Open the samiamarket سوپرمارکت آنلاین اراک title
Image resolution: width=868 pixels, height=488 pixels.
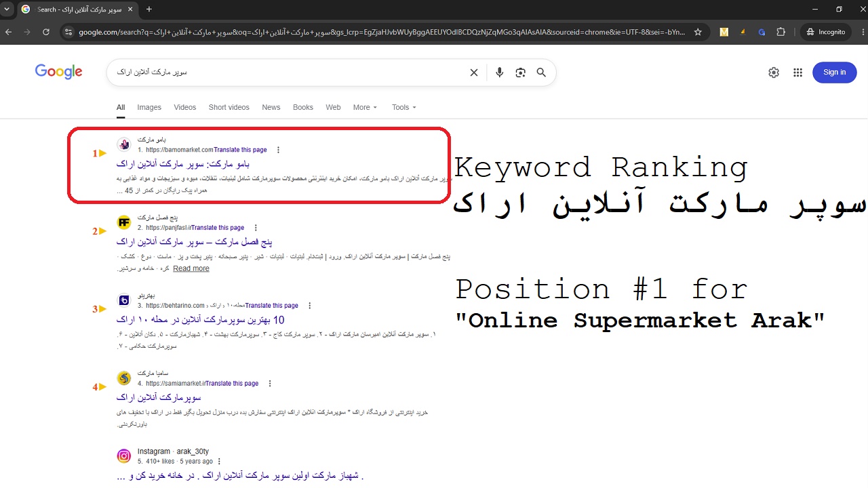pyautogui.click(x=159, y=398)
